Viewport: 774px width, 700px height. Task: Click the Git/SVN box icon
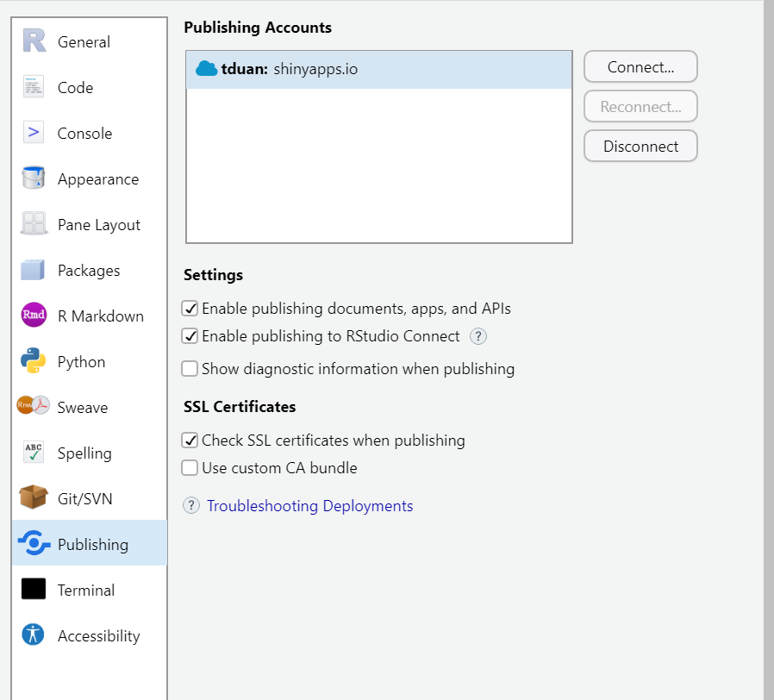pyautogui.click(x=34, y=498)
